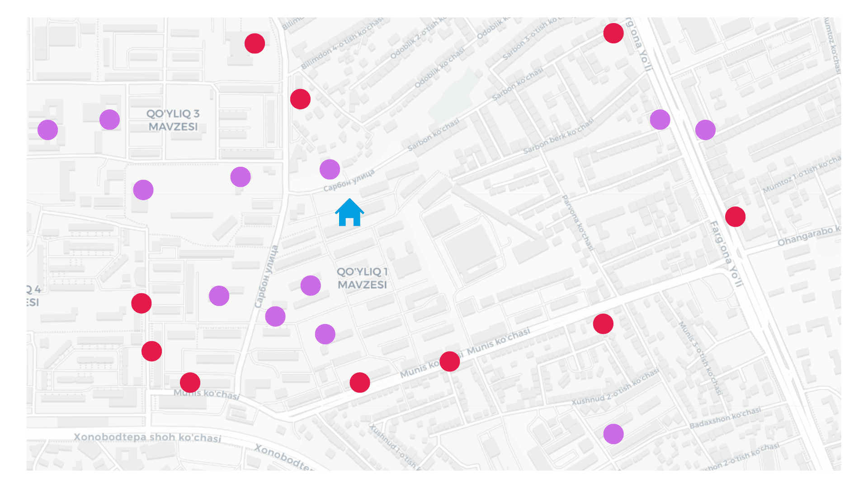Select the rightmost purple marker on the map
Screen dimensions: 868x488
click(705, 130)
